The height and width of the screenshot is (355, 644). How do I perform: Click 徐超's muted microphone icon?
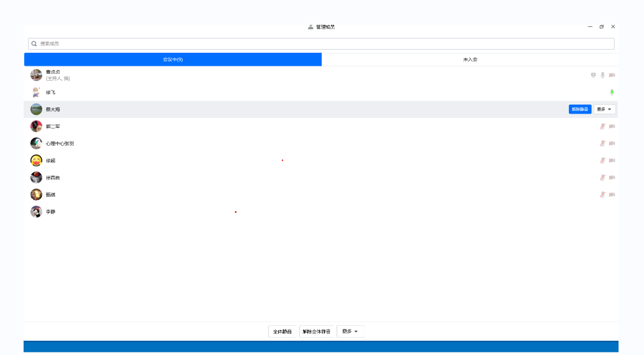(602, 161)
